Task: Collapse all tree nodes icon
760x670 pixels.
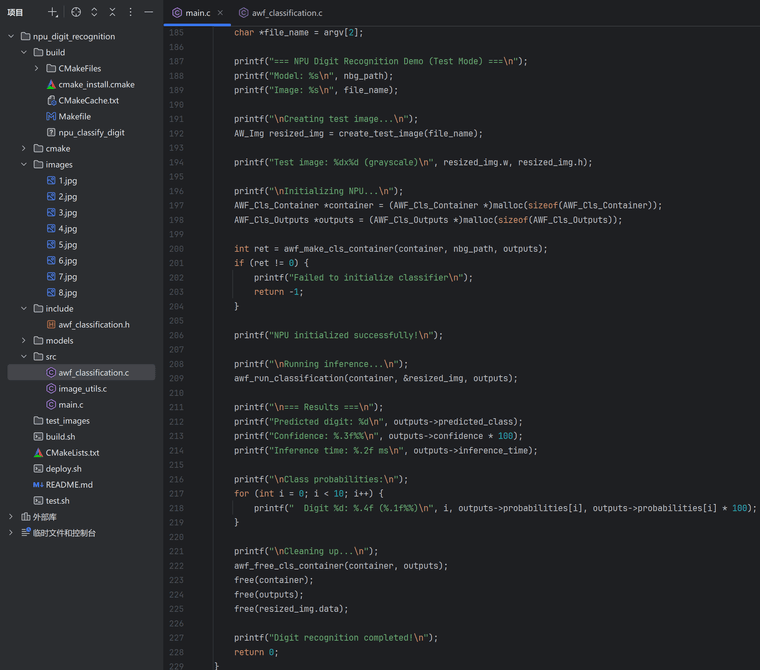Action: pyautogui.click(x=112, y=13)
